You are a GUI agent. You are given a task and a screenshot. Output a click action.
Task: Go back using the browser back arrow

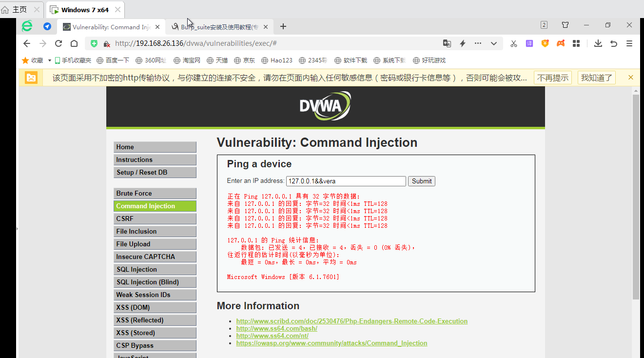pos(27,43)
